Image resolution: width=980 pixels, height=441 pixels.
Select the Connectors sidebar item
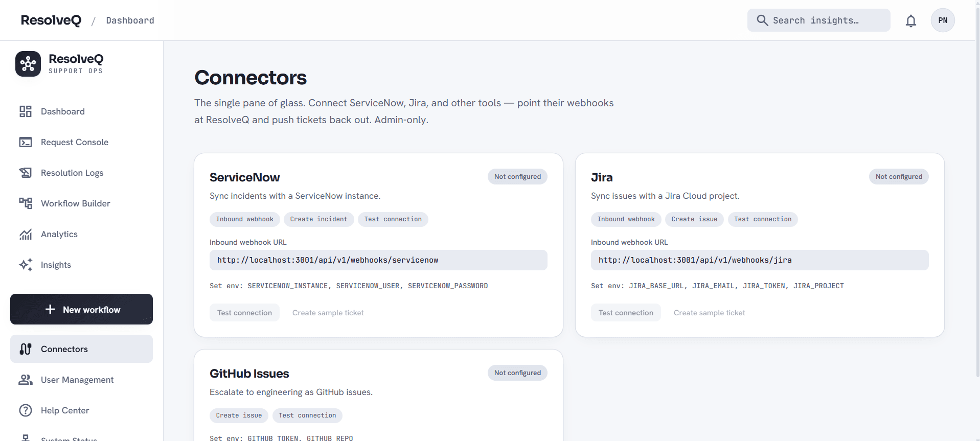click(x=81, y=349)
